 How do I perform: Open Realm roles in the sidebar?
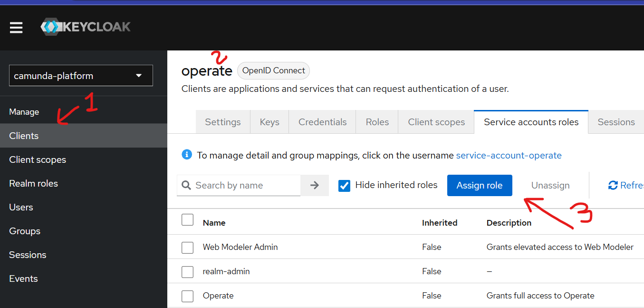click(x=34, y=184)
